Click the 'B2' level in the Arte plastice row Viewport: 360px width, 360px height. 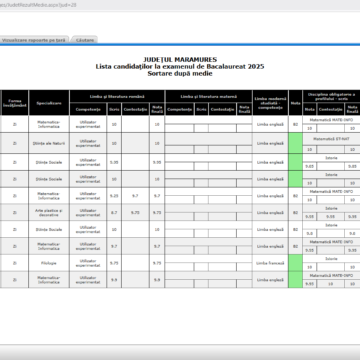click(295, 213)
